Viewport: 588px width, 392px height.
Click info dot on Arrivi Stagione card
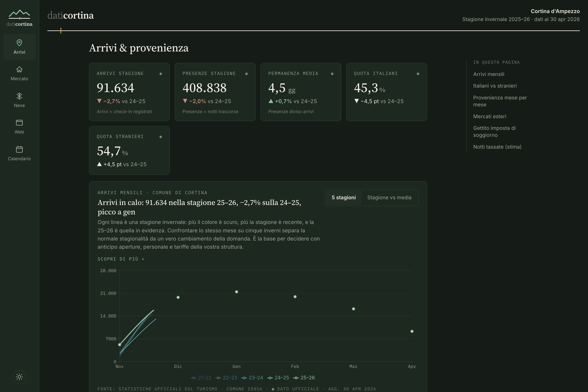[161, 74]
